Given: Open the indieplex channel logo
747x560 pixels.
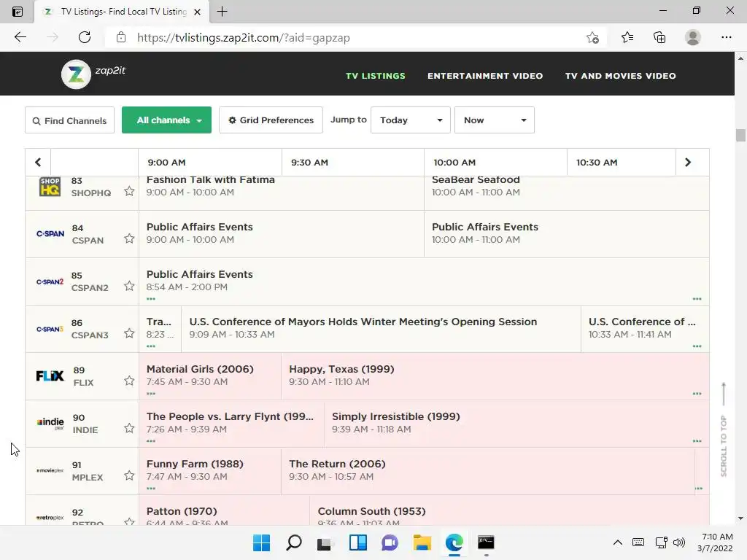Looking at the screenshot, I should click(50, 423).
